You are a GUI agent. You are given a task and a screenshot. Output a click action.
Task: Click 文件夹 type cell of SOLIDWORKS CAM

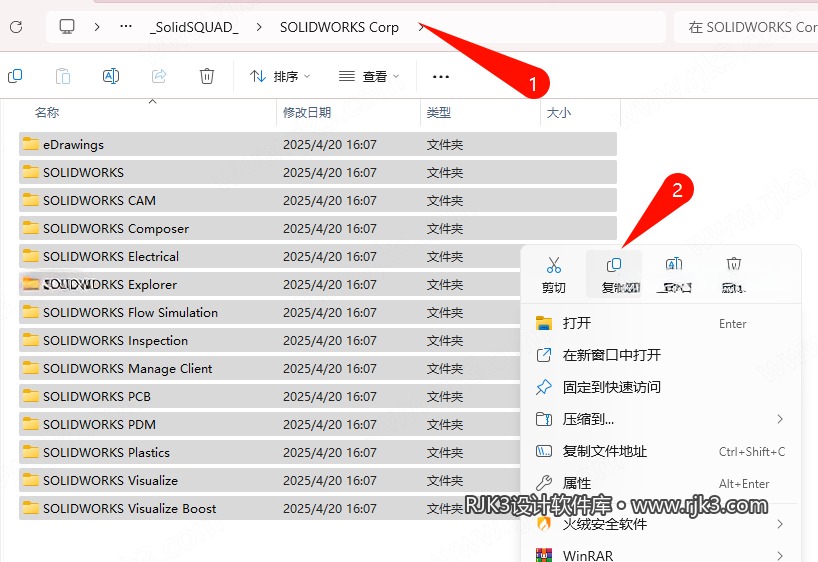point(445,200)
